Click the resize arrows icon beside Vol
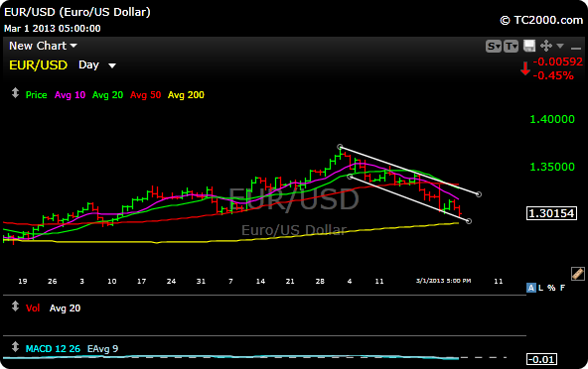 (15, 307)
